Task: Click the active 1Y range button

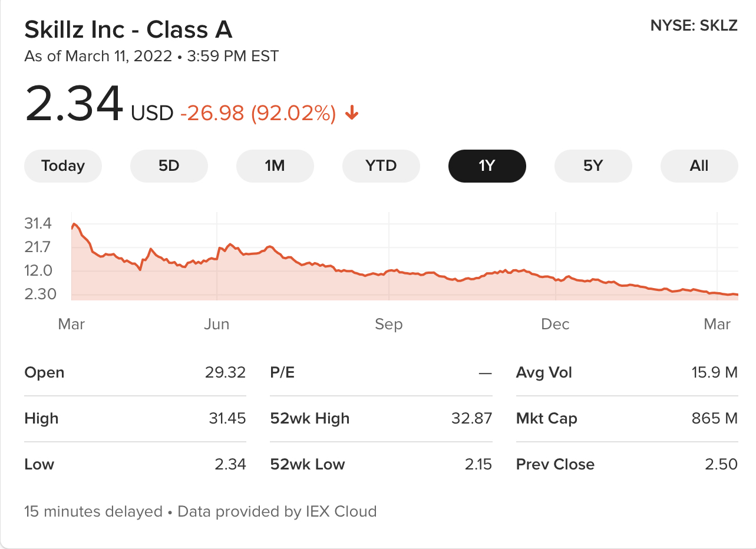Action: pyautogui.click(x=487, y=166)
